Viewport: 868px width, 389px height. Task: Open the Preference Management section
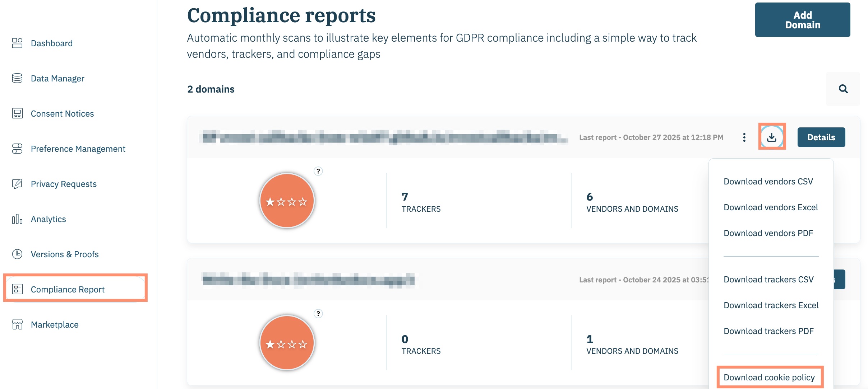click(x=78, y=149)
